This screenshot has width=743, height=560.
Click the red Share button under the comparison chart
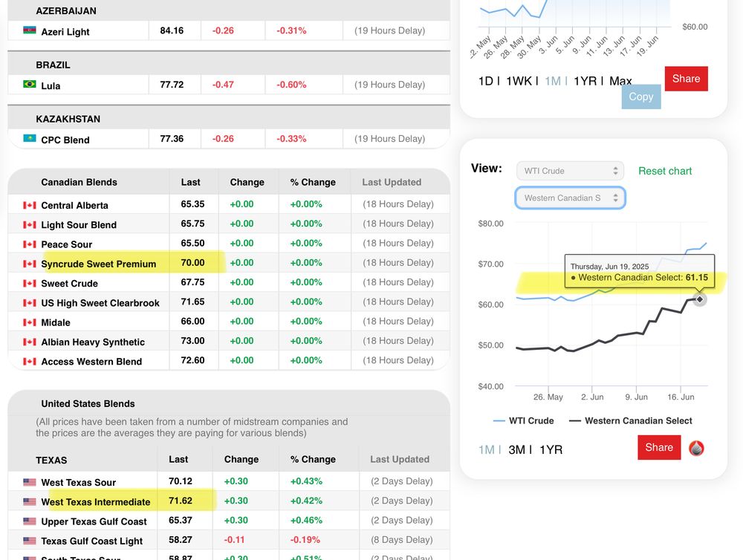[659, 447]
